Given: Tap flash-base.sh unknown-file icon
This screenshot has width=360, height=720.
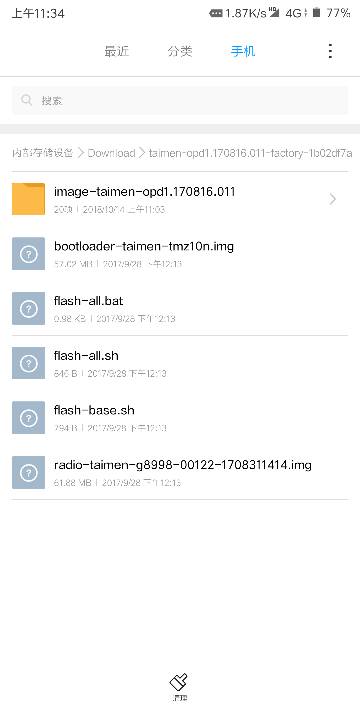Looking at the screenshot, I should point(28,417).
